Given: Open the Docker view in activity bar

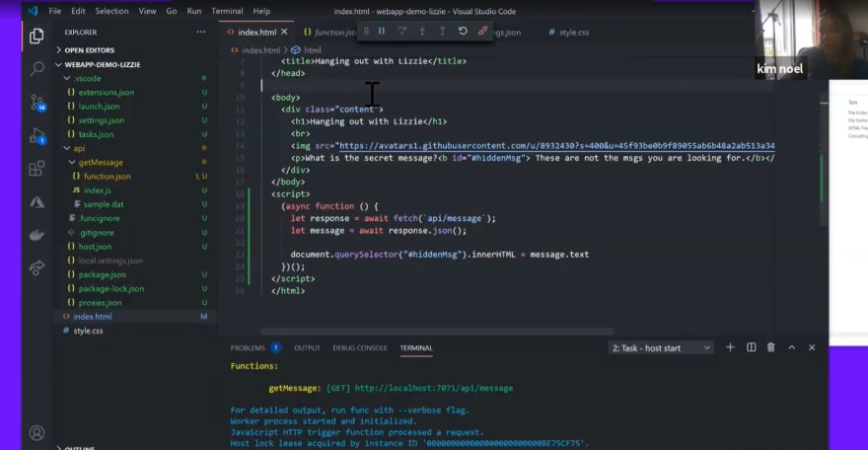Looking at the screenshot, I should point(36,235).
